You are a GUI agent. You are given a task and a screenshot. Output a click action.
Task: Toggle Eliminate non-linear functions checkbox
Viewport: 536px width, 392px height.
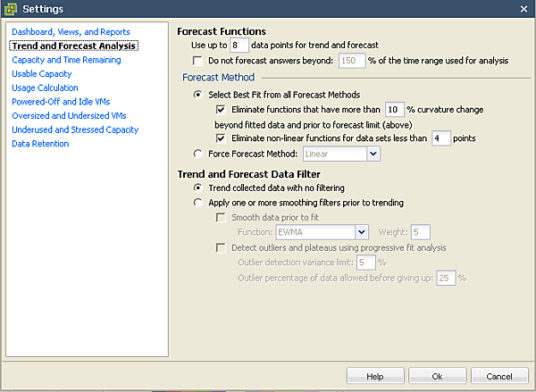coord(222,138)
